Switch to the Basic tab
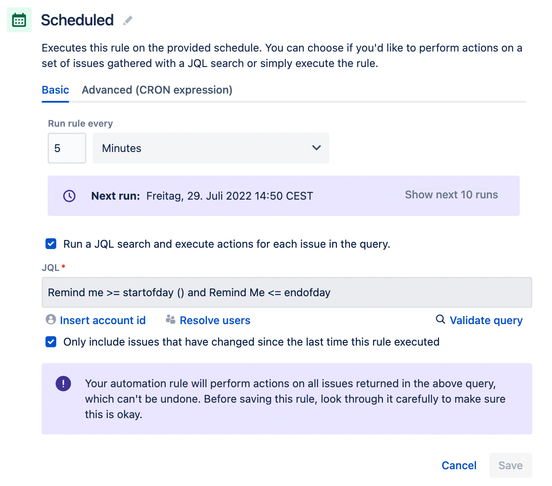 55,90
